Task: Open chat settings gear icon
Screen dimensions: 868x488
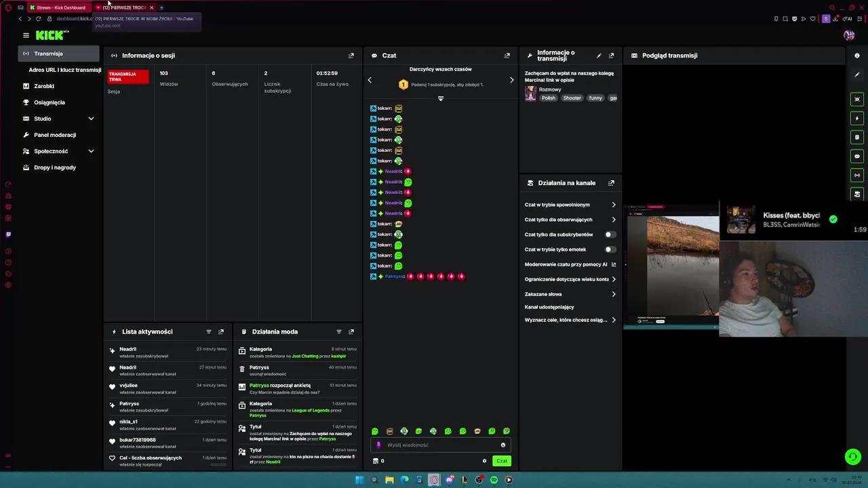Action: coord(484,461)
